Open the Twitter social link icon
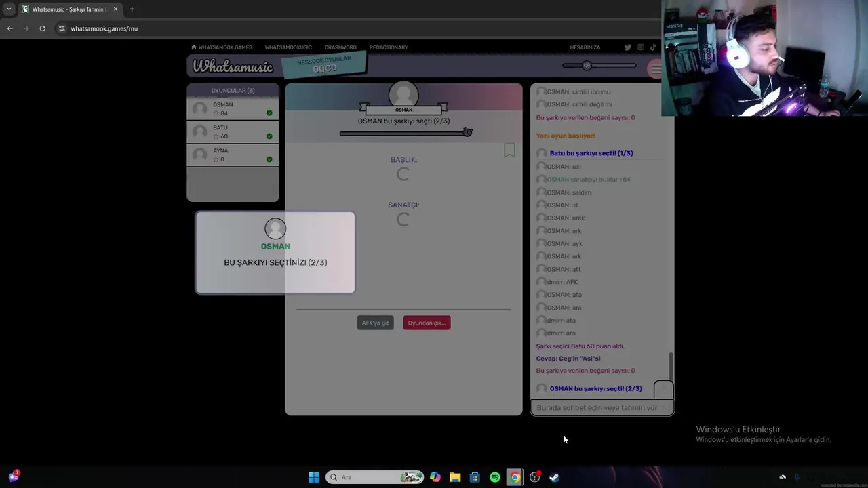Viewport: 868px width, 488px height. 627,47
